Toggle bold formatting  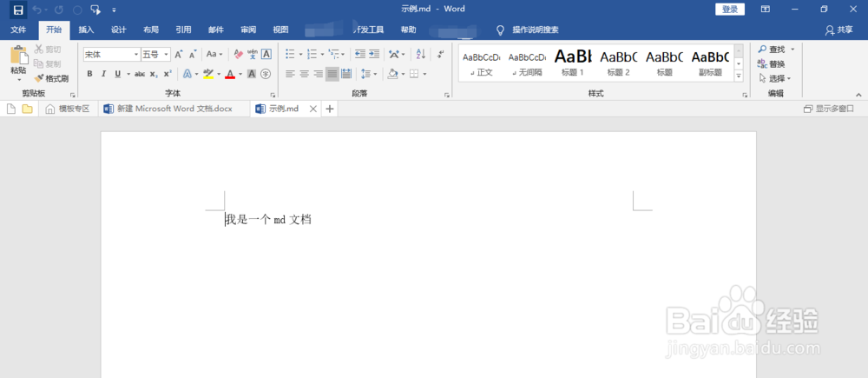[89, 74]
